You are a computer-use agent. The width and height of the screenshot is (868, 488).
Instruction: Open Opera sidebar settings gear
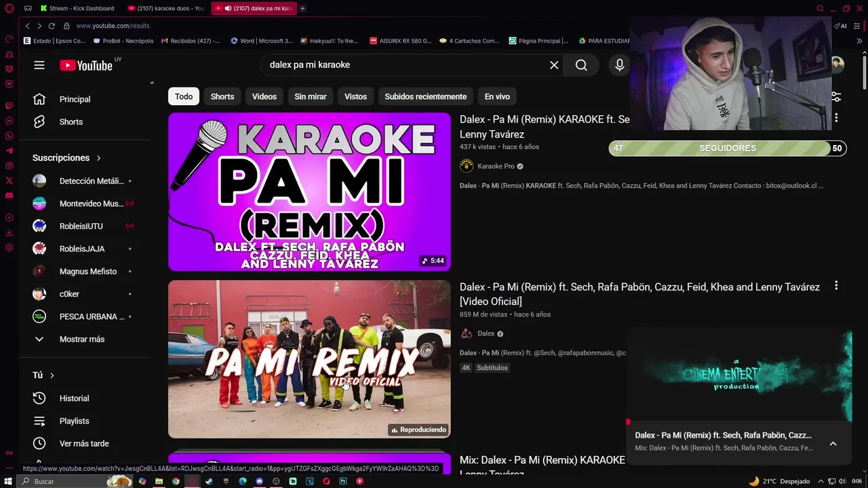pyautogui.click(x=9, y=247)
